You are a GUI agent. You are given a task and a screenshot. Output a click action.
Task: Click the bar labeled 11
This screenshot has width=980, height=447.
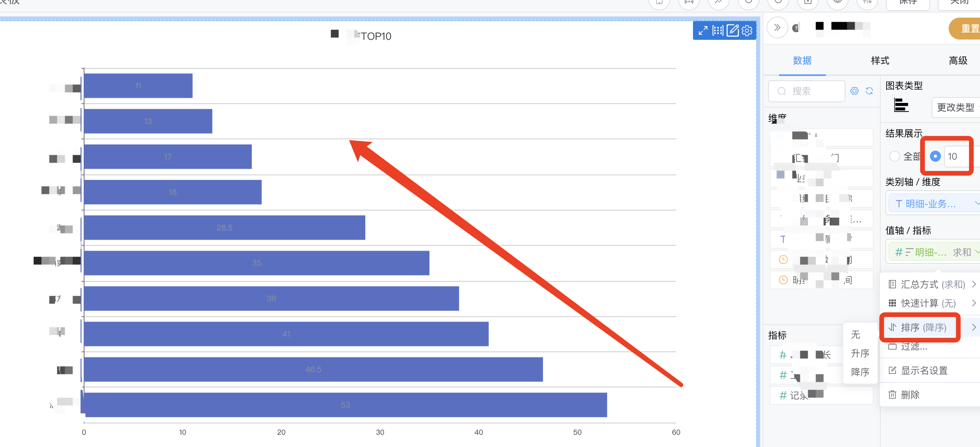tap(138, 85)
